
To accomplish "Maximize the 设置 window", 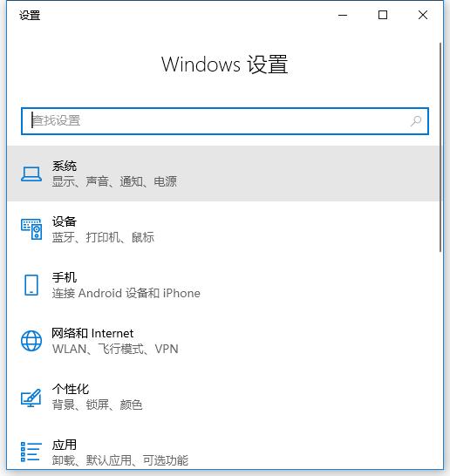I will [x=383, y=15].
